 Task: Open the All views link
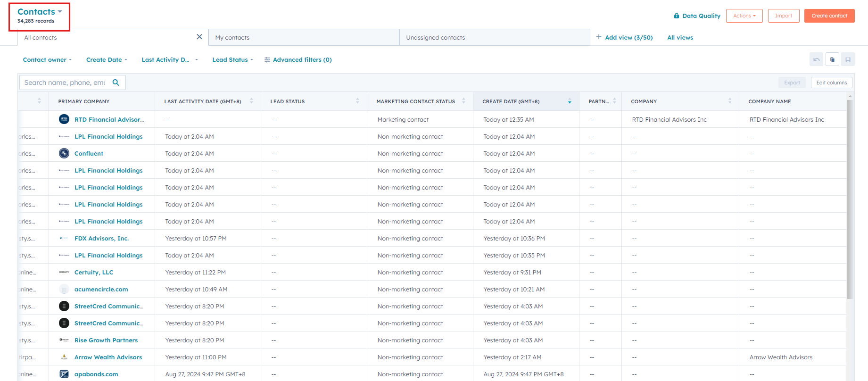click(680, 38)
